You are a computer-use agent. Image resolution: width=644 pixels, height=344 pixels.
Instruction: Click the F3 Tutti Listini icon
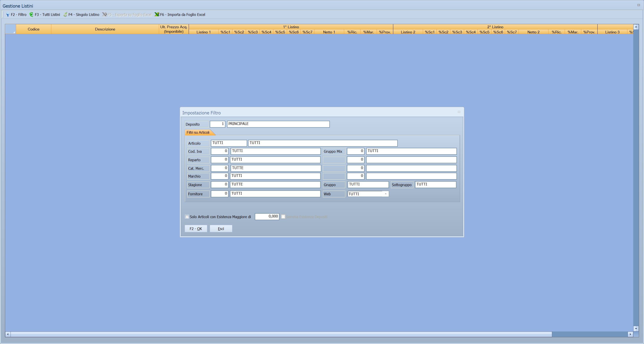coord(31,15)
